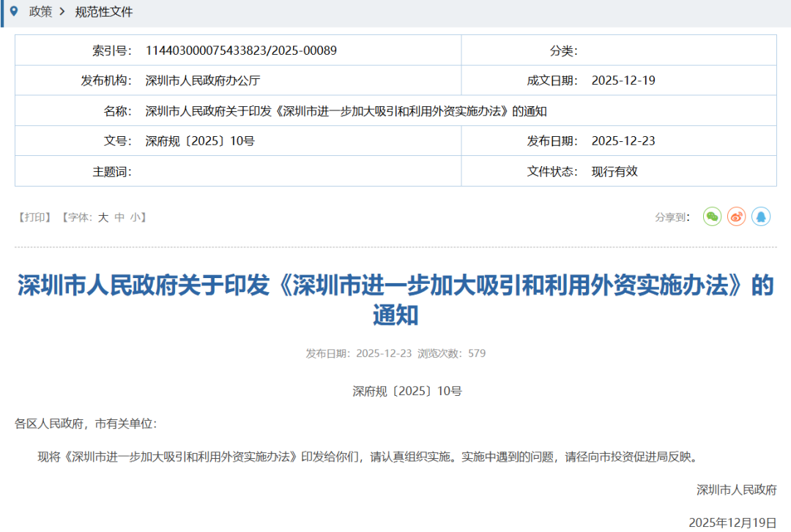
Task: Share the page via QQ icon
Action: [761, 217]
